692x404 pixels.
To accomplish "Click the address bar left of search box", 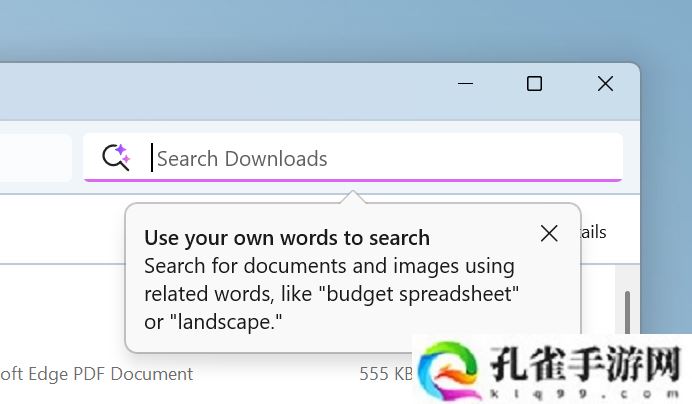I will [35, 158].
